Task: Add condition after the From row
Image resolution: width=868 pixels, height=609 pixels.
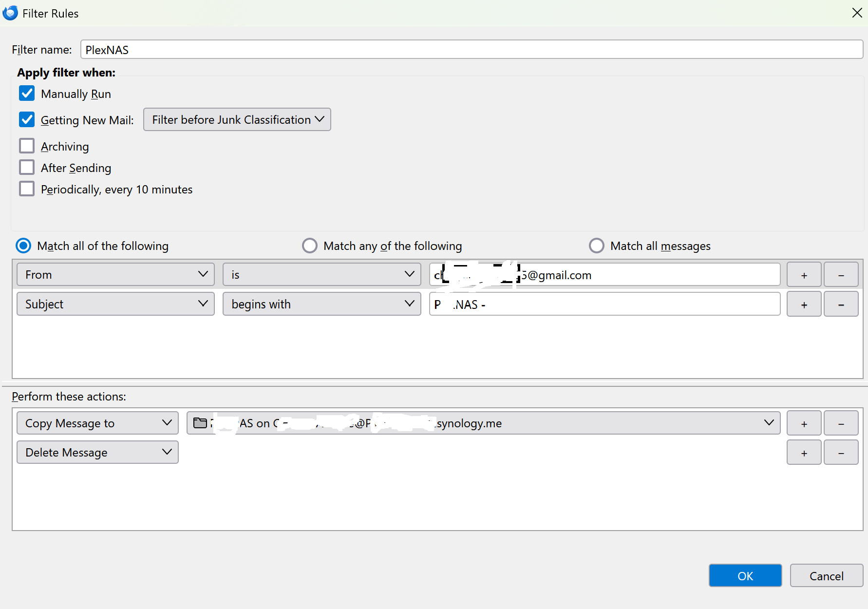Action: 804,275
